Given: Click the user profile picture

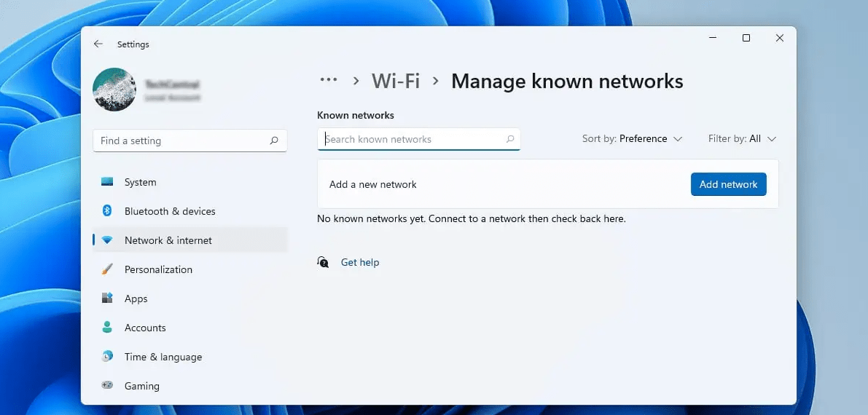Looking at the screenshot, I should [x=114, y=90].
